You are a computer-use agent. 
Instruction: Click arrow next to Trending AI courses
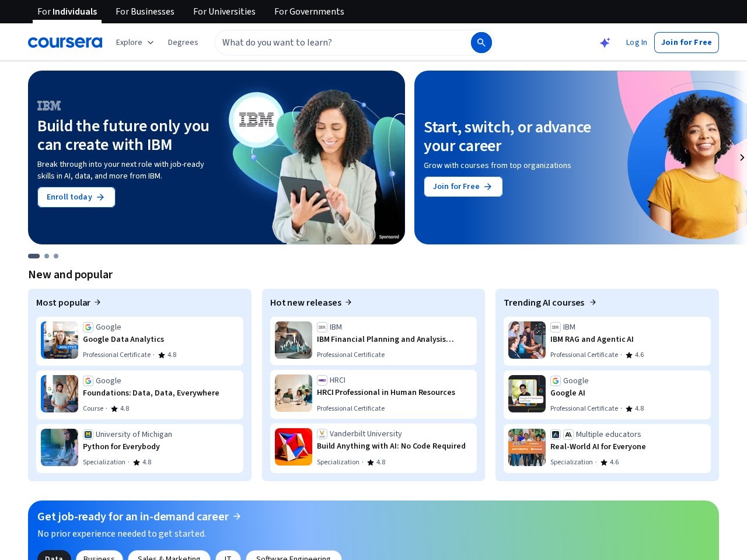click(x=593, y=302)
